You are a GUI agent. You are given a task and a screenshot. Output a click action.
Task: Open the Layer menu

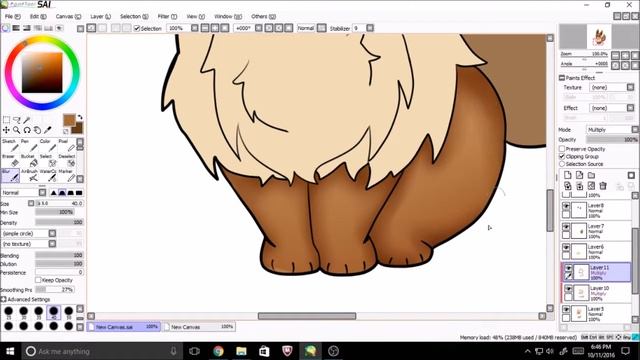pyautogui.click(x=100, y=16)
